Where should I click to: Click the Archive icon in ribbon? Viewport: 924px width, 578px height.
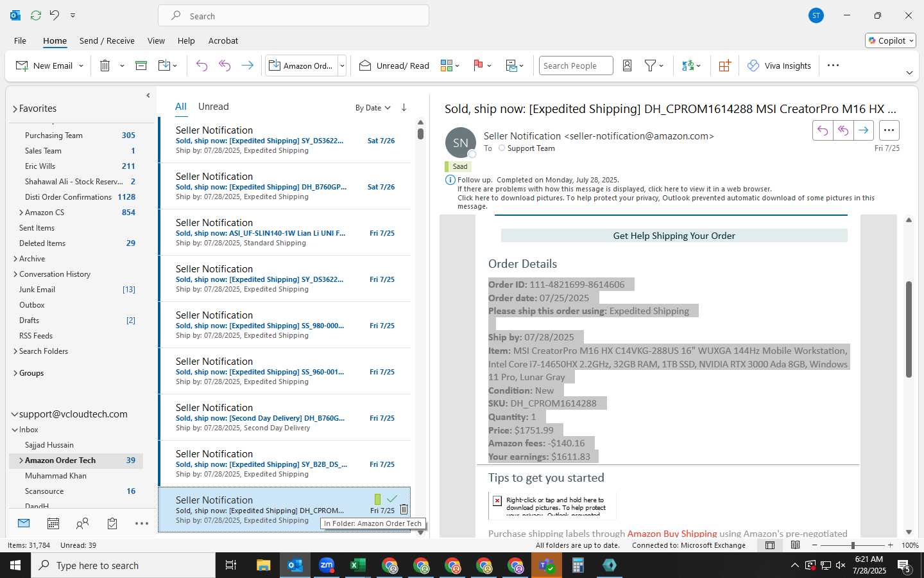(x=141, y=66)
